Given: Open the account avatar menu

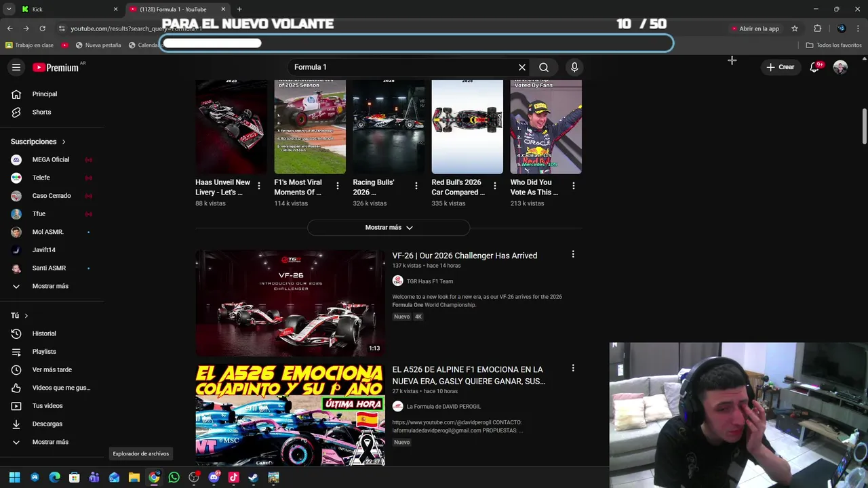Looking at the screenshot, I should (x=840, y=67).
